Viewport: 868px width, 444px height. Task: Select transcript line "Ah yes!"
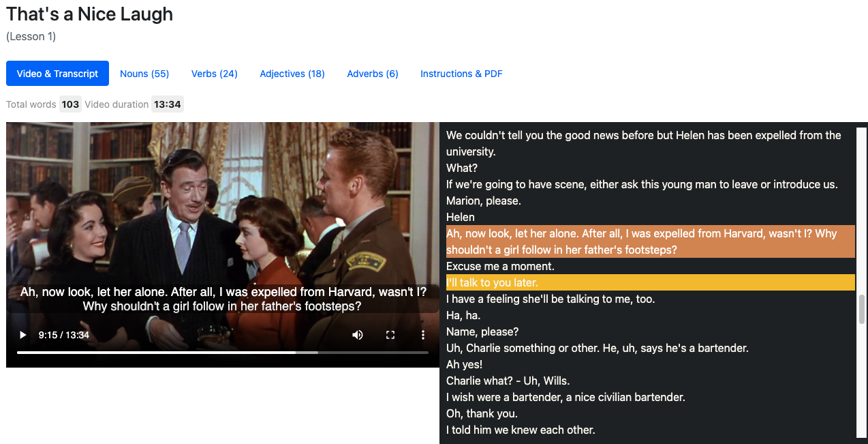pyautogui.click(x=651, y=364)
